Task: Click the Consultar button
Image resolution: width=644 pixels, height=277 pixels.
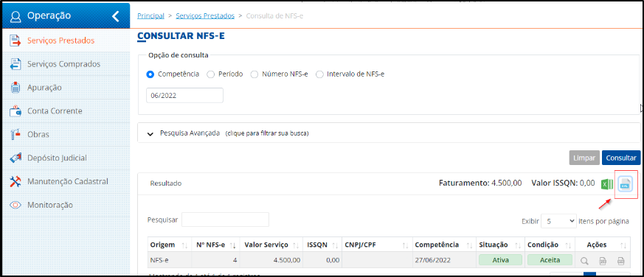Action: tap(621, 158)
